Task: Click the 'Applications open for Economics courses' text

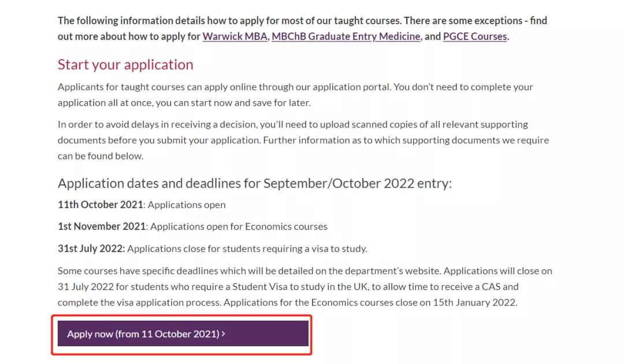Action: coord(239,226)
